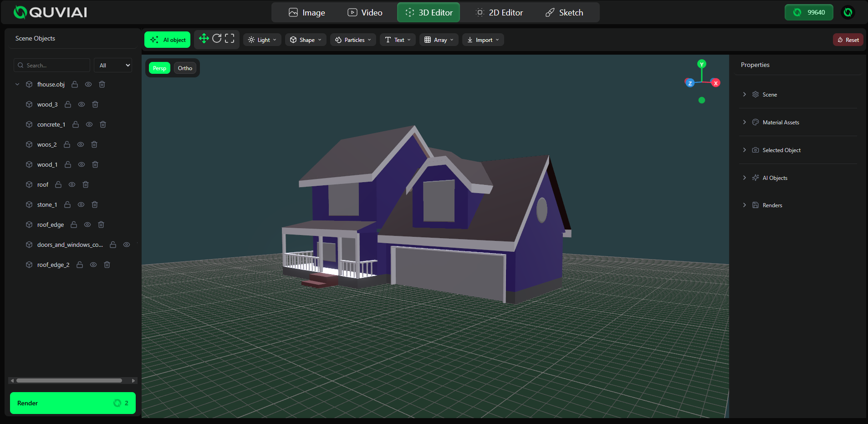Lock the stone_1 object

[67, 204]
